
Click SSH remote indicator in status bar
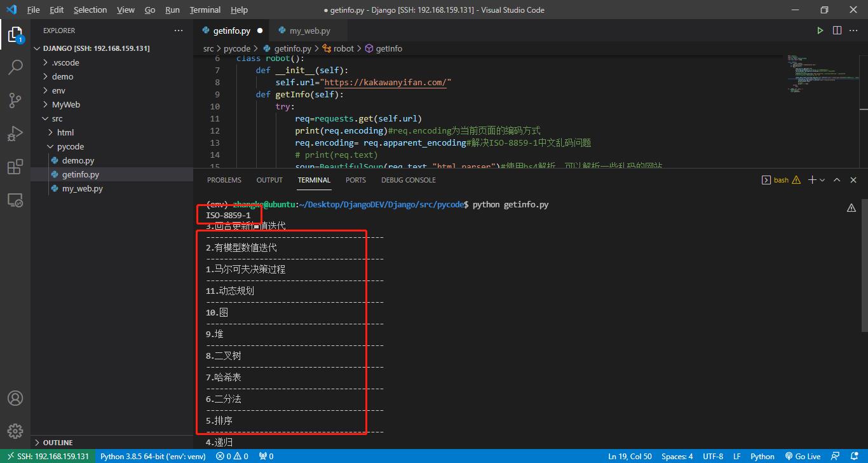(47, 456)
